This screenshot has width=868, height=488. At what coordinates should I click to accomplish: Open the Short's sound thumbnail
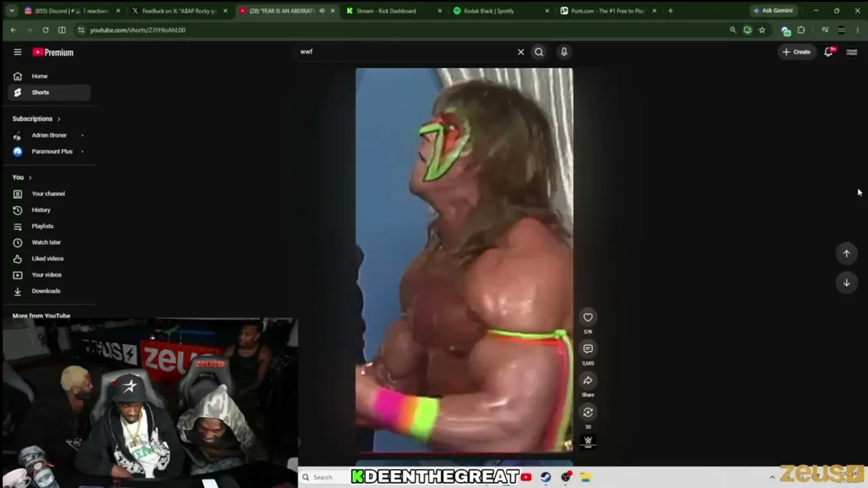[588, 441]
